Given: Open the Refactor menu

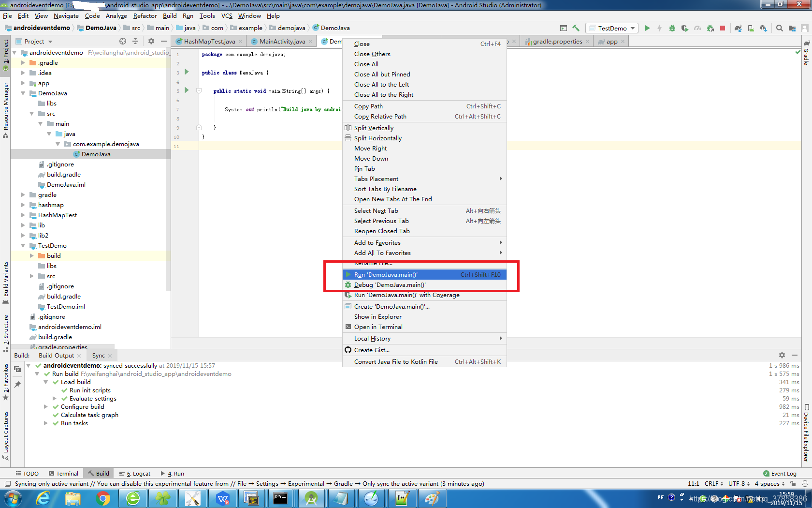Looking at the screenshot, I should (145, 16).
